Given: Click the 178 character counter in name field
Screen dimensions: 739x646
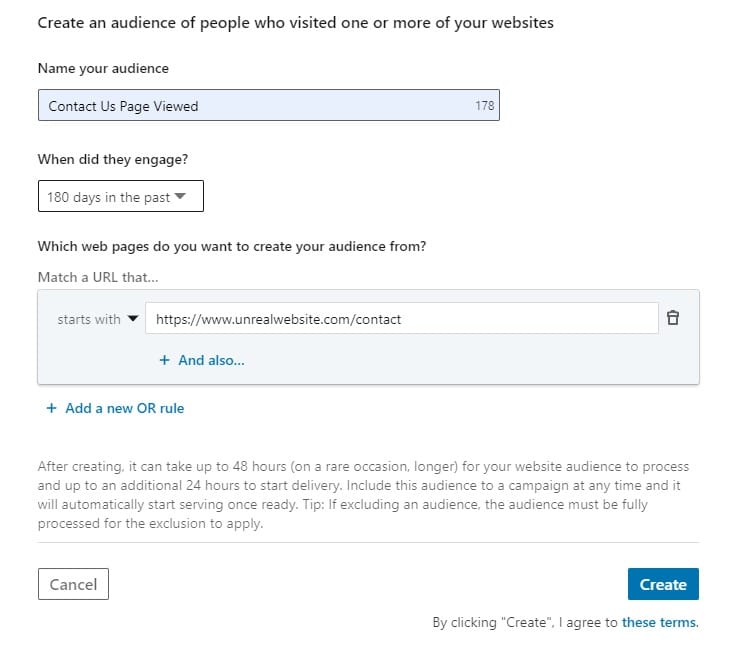Looking at the screenshot, I should click(484, 106).
